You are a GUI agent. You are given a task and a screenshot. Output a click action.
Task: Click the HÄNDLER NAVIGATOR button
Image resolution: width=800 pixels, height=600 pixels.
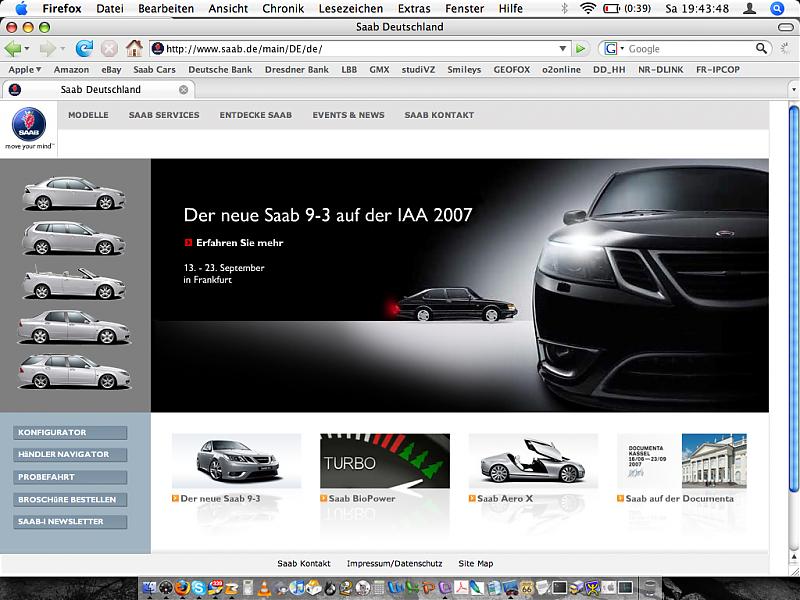pos(70,455)
